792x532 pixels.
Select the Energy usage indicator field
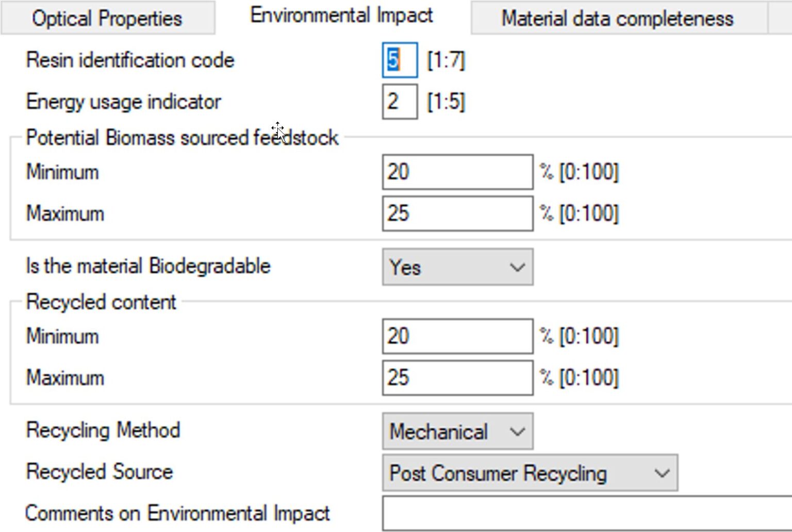[399, 101]
